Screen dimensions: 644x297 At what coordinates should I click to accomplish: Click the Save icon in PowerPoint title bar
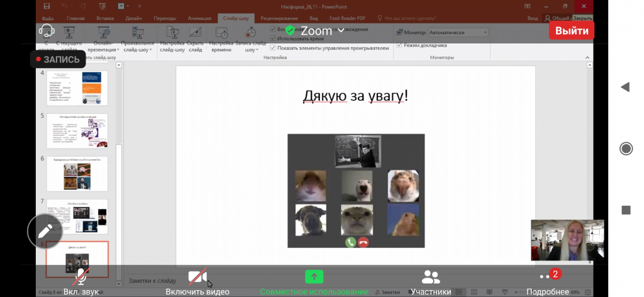pyautogui.click(x=47, y=6)
